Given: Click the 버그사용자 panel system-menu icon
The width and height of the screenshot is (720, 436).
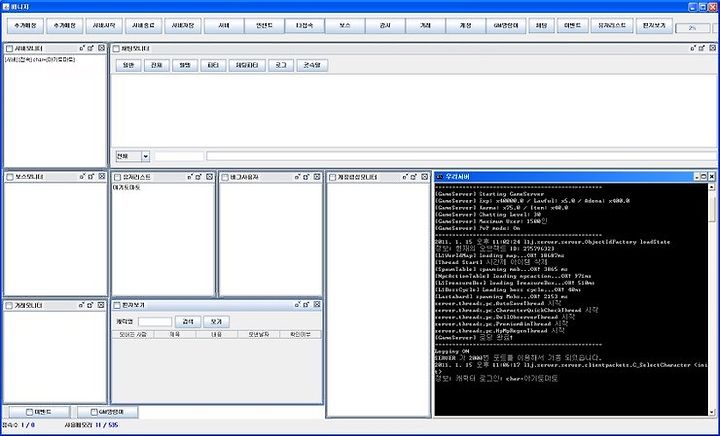Looking at the screenshot, I should click(225, 177).
